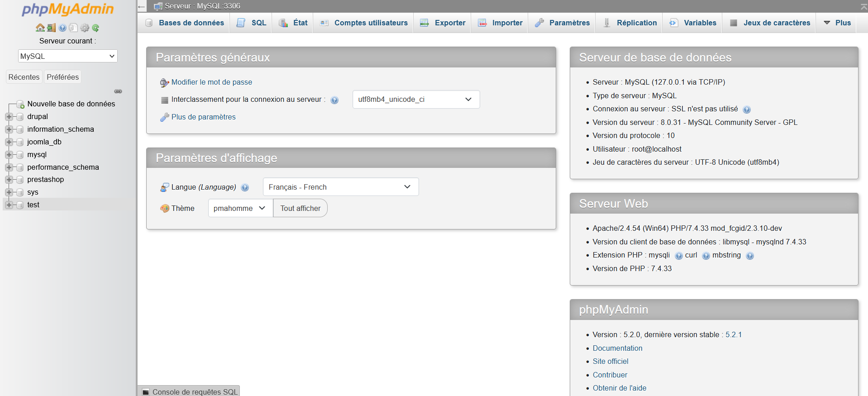The height and width of the screenshot is (396, 868).
Task: Open the Comptes utilisateurs tab
Action: [x=363, y=23]
